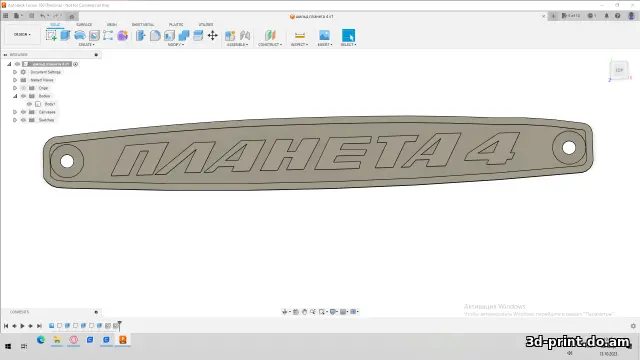640x360 pixels.
Task: Open the Construct dropdown menu
Action: pos(270,44)
